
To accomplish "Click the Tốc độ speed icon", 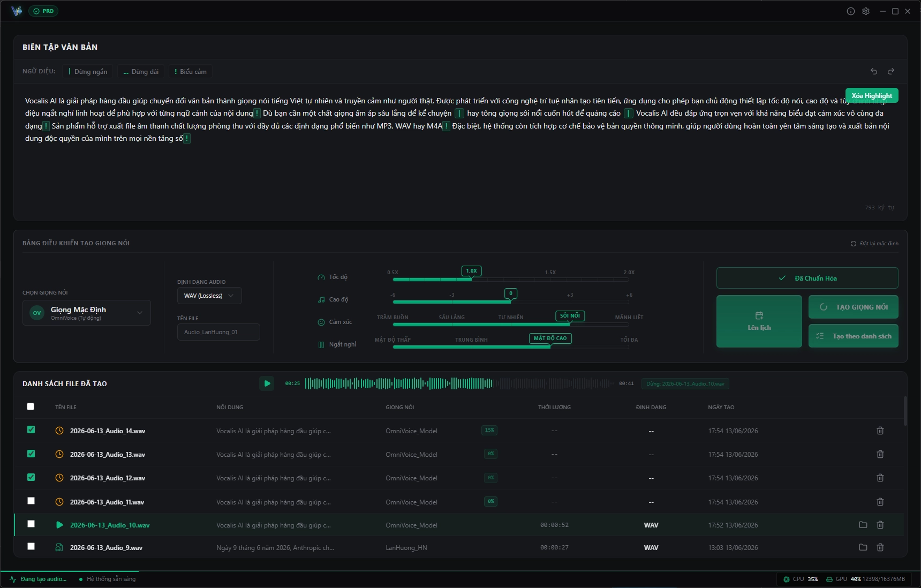I will pos(321,277).
